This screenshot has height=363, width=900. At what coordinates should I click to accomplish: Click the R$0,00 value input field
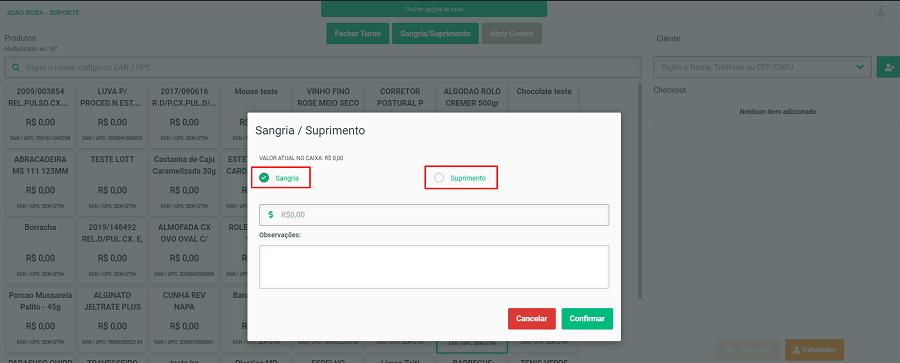434,215
